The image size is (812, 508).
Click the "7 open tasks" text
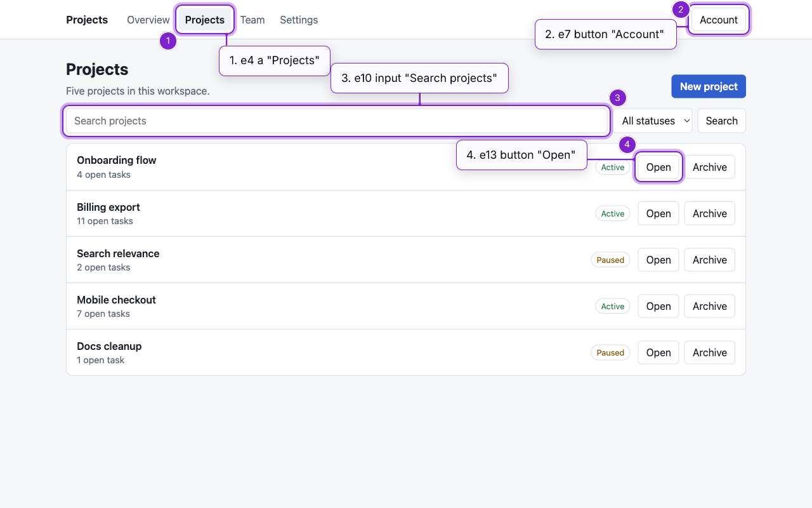103,314
